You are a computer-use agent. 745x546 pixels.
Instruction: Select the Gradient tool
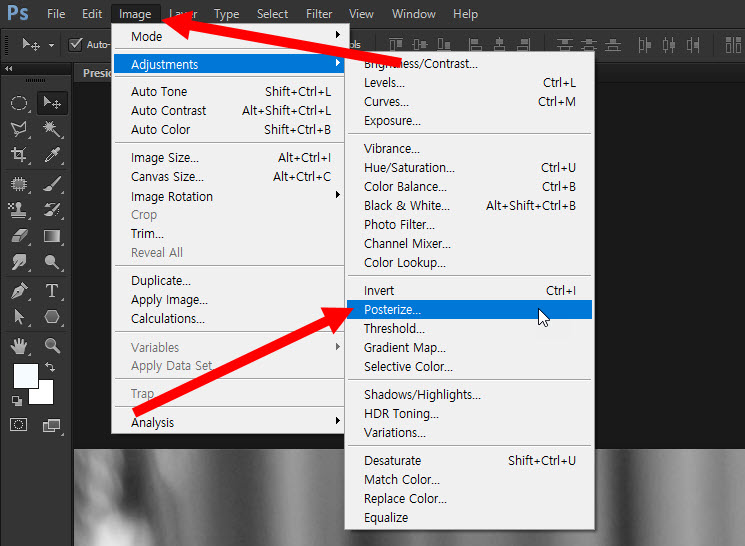point(52,236)
